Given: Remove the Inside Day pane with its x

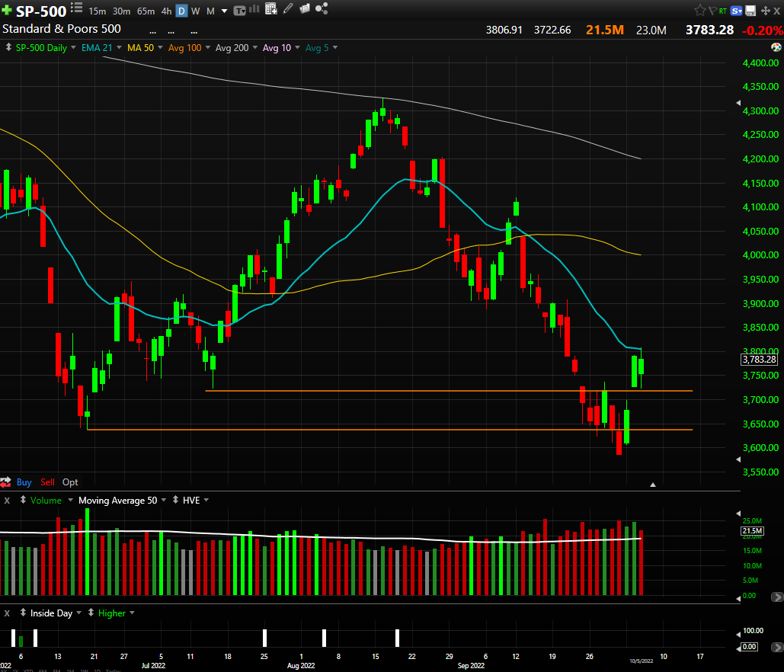Looking at the screenshot, I should 7,613.
